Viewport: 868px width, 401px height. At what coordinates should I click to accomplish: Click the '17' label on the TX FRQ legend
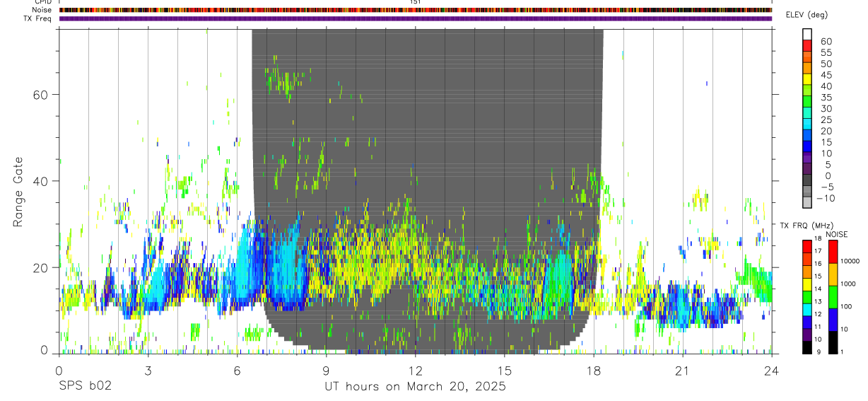(x=818, y=251)
